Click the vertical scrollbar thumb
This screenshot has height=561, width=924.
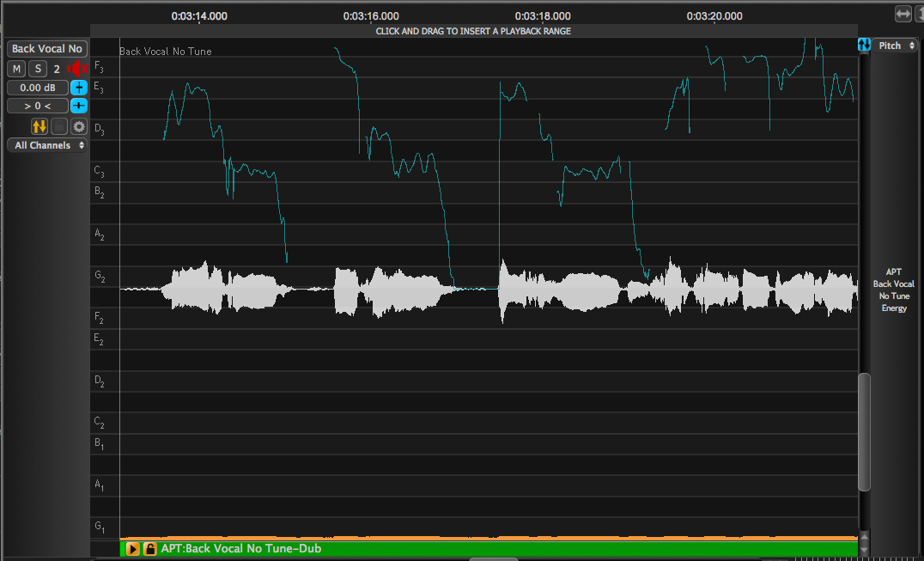point(865,431)
